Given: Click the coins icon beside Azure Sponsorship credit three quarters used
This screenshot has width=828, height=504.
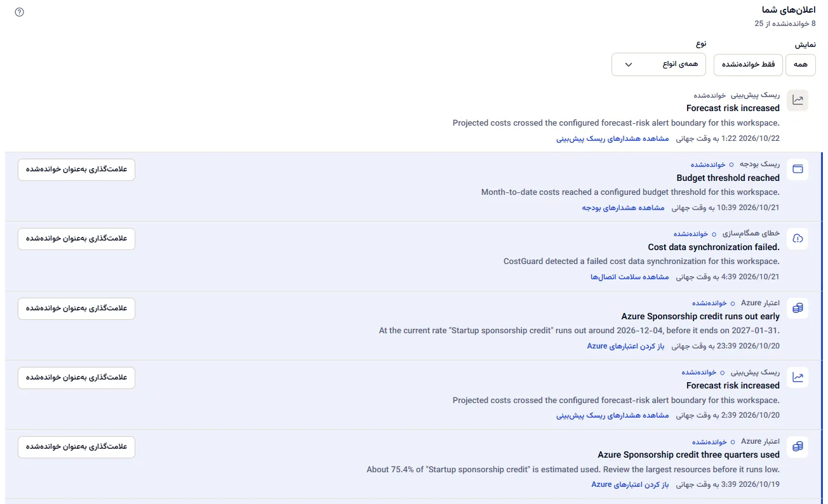Looking at the screenshot, I should [x=798, y=447].
